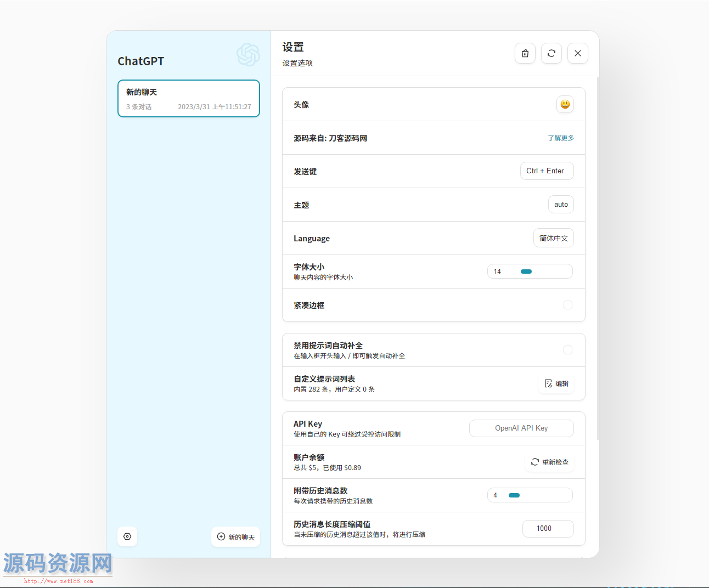Adjust the 字体大小 font size slider
Screen dimensions: 709x588
click(x=530, y=272)
